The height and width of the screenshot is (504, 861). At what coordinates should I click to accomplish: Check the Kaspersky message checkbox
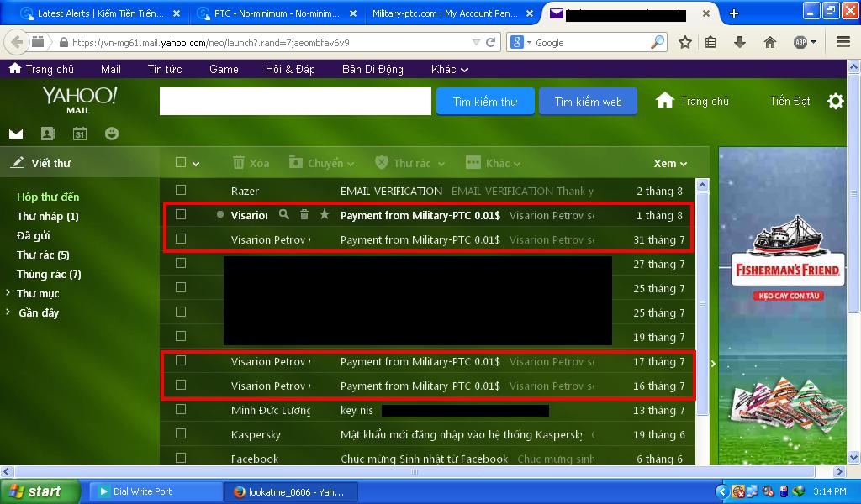click(x=181, y=433)
